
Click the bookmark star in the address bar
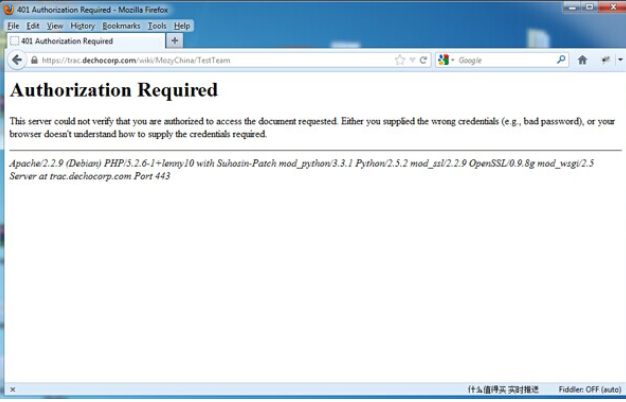click(x=400, y=60)
